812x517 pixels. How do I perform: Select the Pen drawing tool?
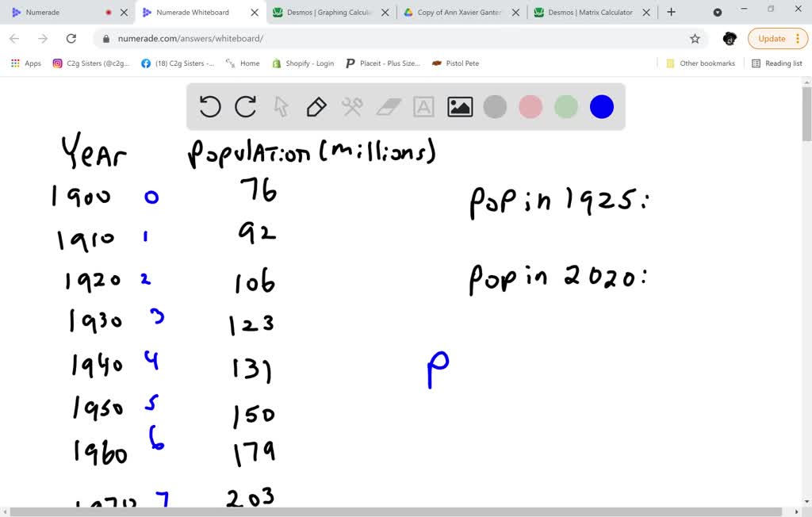point(316,106)
